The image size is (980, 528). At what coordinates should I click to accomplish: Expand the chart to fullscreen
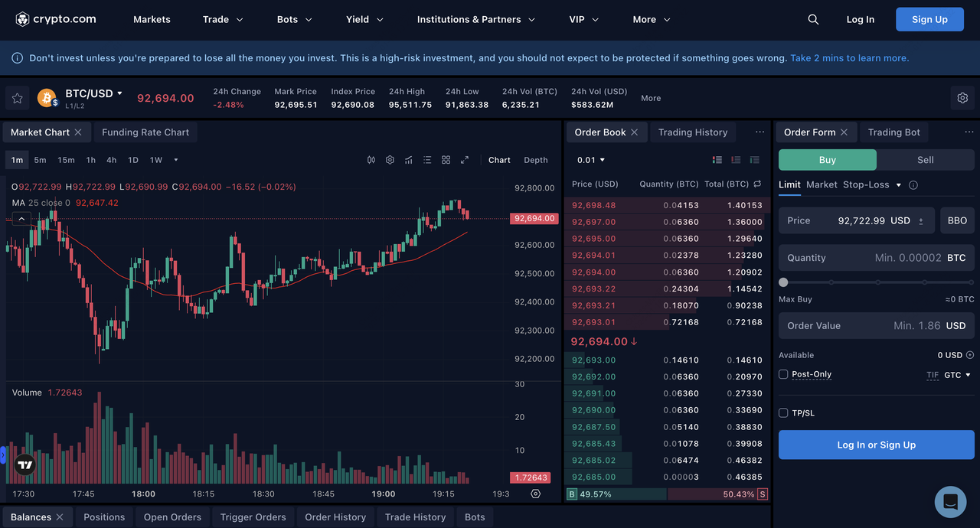click(465, 160)
